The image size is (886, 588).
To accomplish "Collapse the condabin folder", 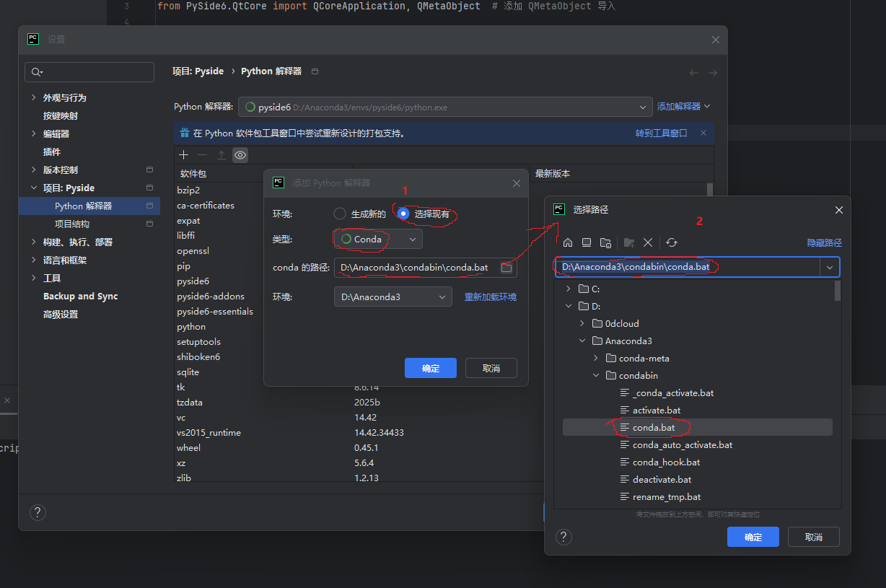I will click(596, 375).
